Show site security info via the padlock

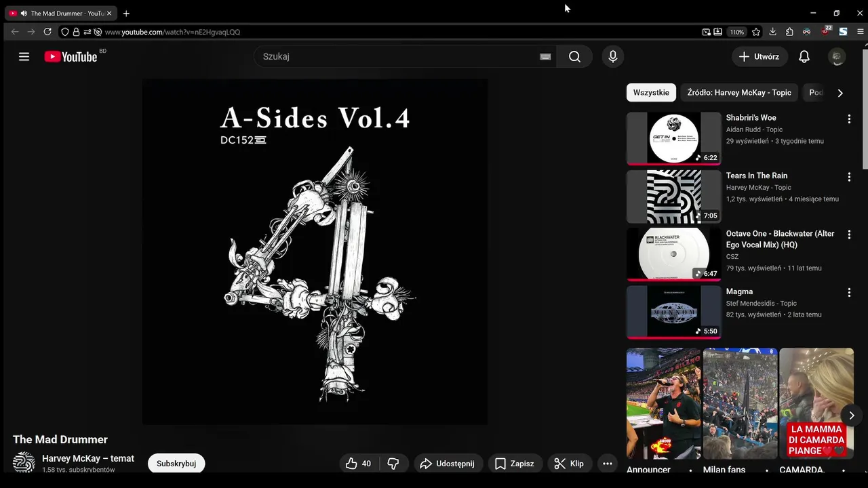[76, 32]
